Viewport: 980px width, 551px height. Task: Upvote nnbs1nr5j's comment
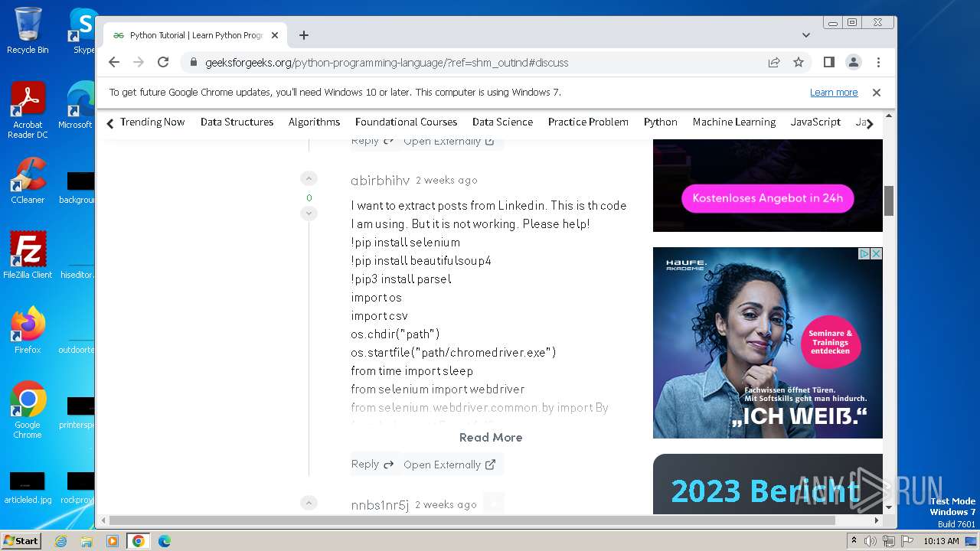[x=309, y=503]
